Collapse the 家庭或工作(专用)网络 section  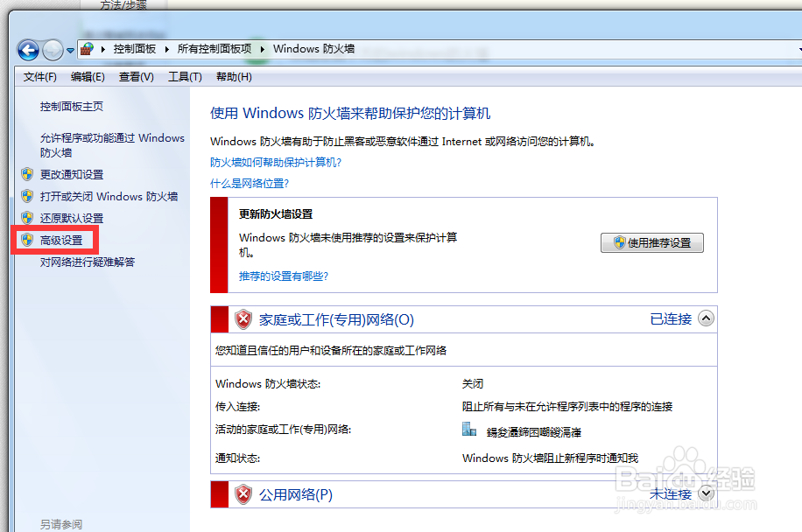click(x=706, y=319)
